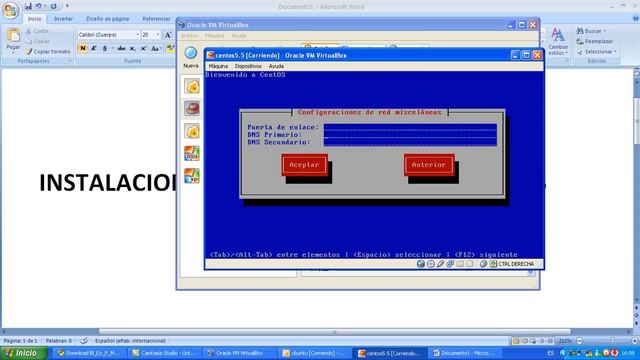
Task: Open the underline style dropdown arrow
Action: [x=113, y=48]
